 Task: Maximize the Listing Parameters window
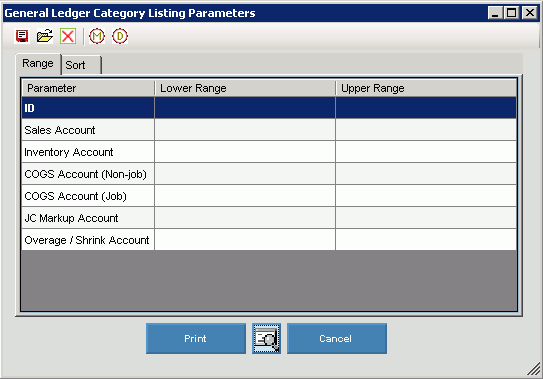512,13
